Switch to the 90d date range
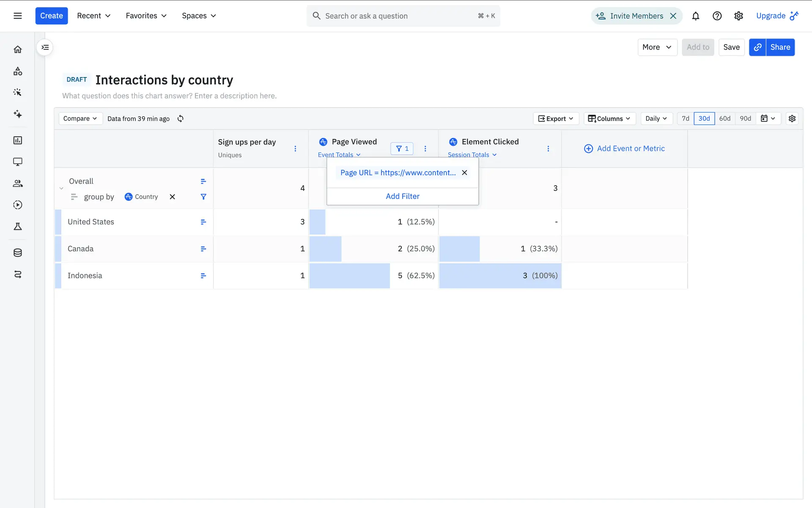Viewport: 812px width, 508px height. point(745,119)
